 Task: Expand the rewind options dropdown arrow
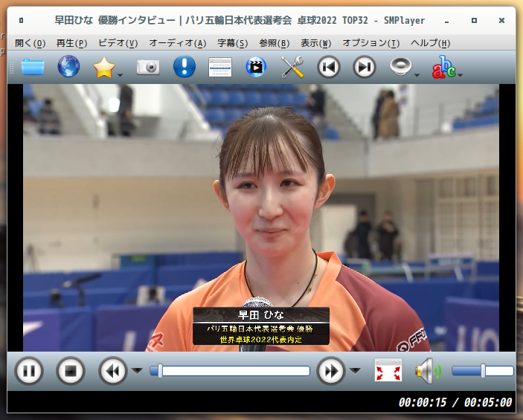coord(137,370)
